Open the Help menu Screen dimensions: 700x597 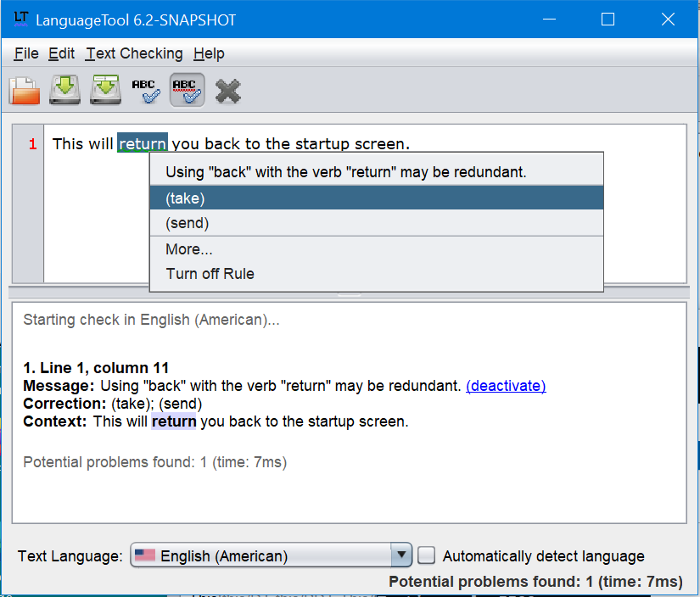point(209,53)
